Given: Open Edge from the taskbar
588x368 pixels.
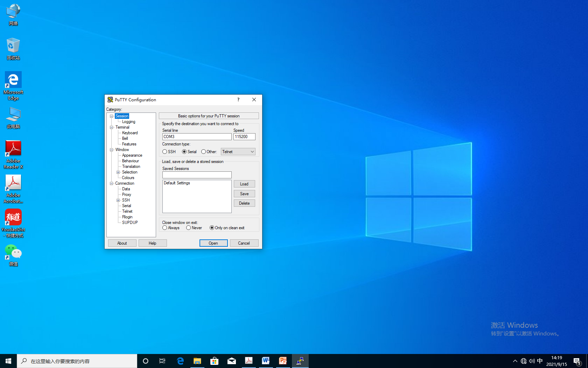Looking at the screenshot, I should (x=180, y=361).
